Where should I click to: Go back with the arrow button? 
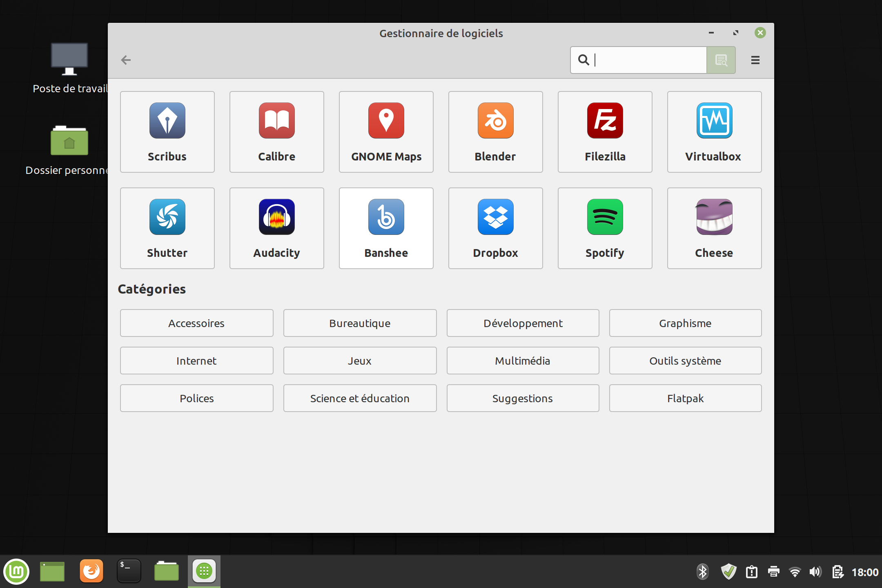[126, 60]
